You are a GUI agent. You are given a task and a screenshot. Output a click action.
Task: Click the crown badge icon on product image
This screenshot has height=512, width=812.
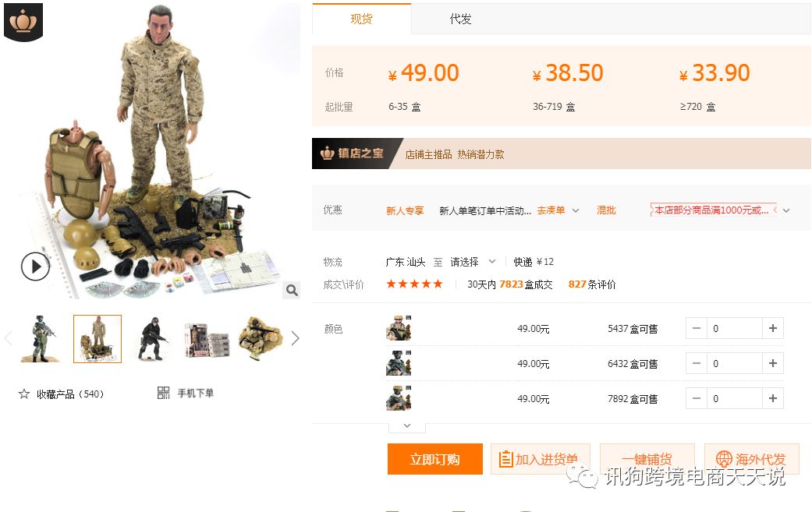(x=23, y=23)
